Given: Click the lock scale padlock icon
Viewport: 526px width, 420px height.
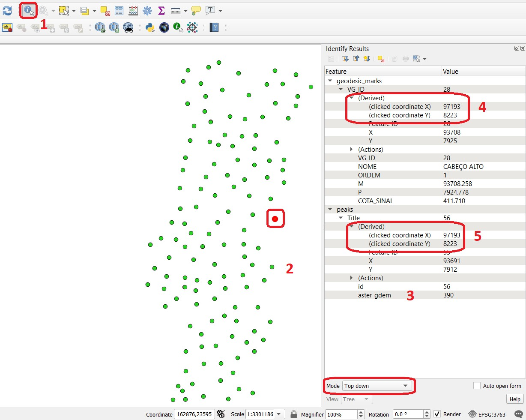Looking at the screenshot, I should (293, 414).
